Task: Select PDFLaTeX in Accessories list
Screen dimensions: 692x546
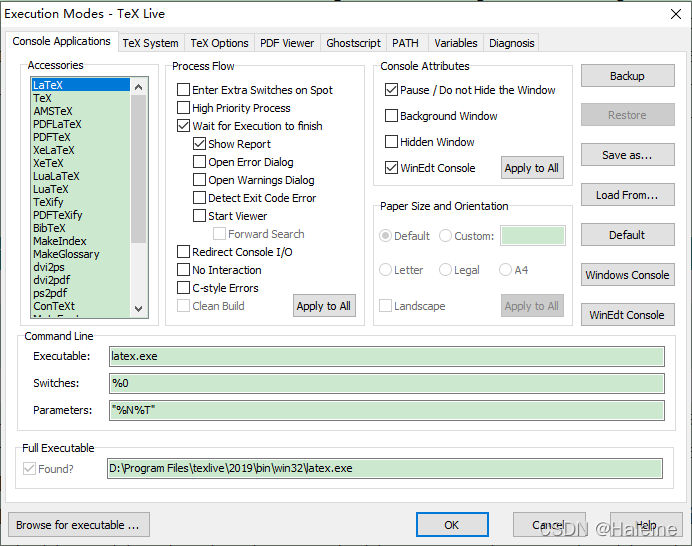Action: [x=81, y=124]
